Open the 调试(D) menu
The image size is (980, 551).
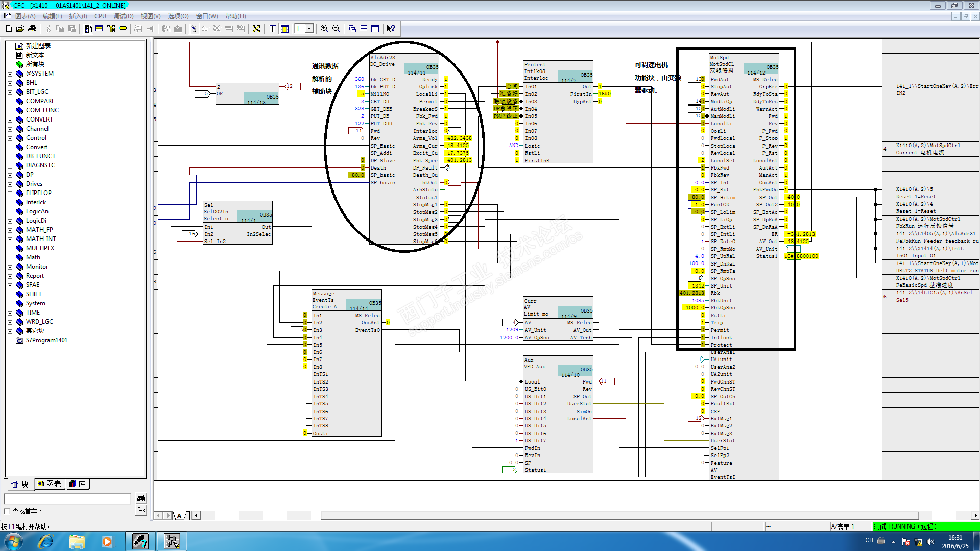pyautogui.click(x=123, y=16)
